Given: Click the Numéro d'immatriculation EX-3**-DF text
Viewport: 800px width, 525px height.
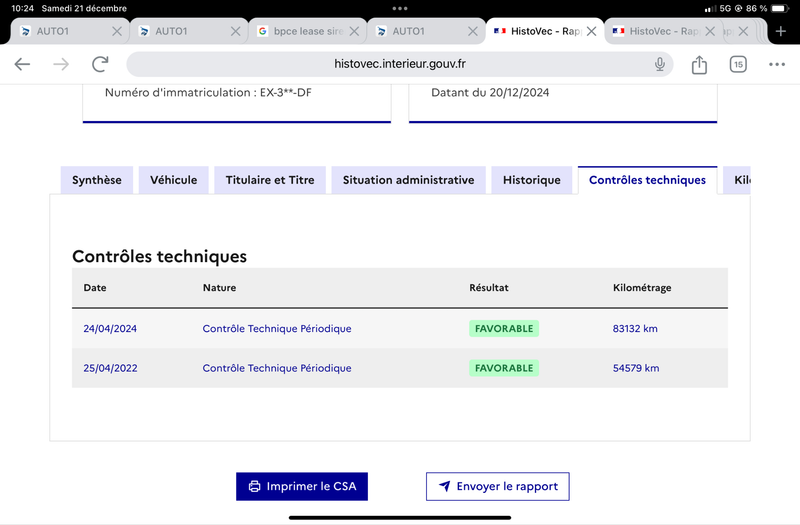Looking at the screenshot, I should tap(208, 92).
